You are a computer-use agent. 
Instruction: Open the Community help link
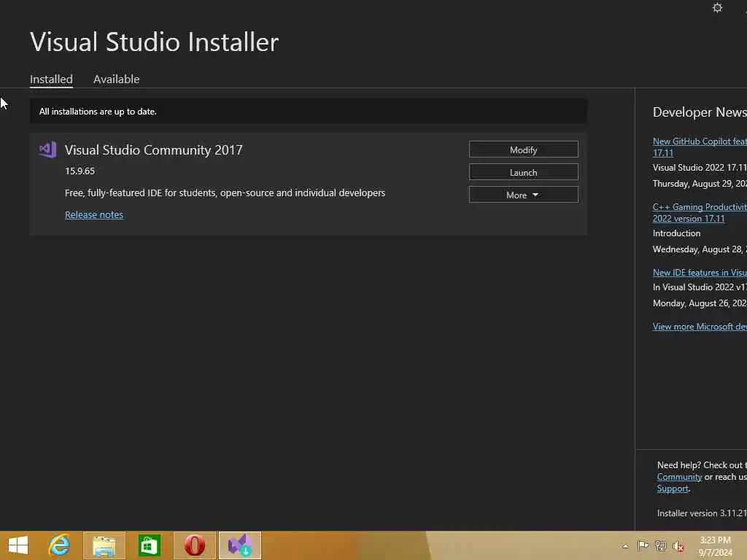click(679, 477)
